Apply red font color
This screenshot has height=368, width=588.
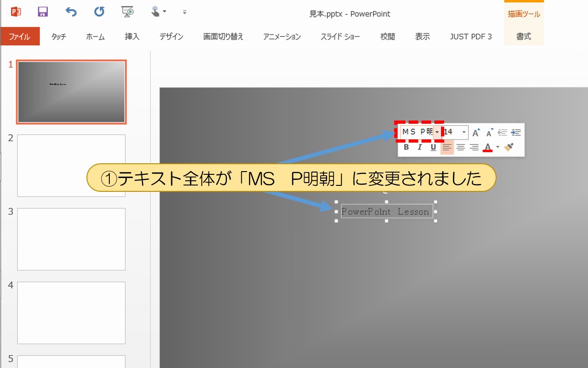tap(488, 147)
